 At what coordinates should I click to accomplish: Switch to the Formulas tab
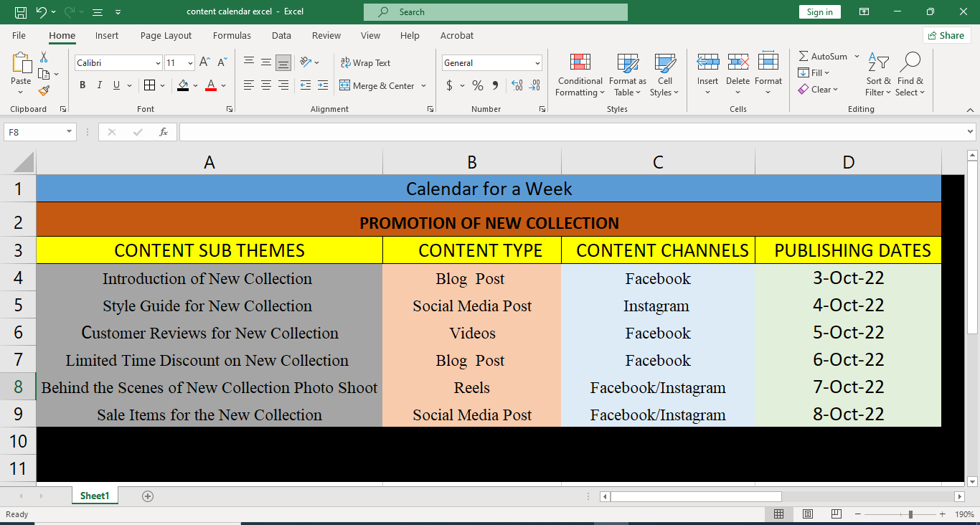point(232,35)
